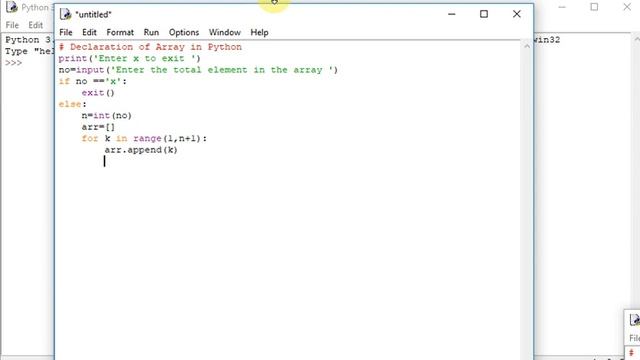The image size is (640, 360).
Task: Open the Edit menu in untitled editor
Action: [x=89, y=32]
